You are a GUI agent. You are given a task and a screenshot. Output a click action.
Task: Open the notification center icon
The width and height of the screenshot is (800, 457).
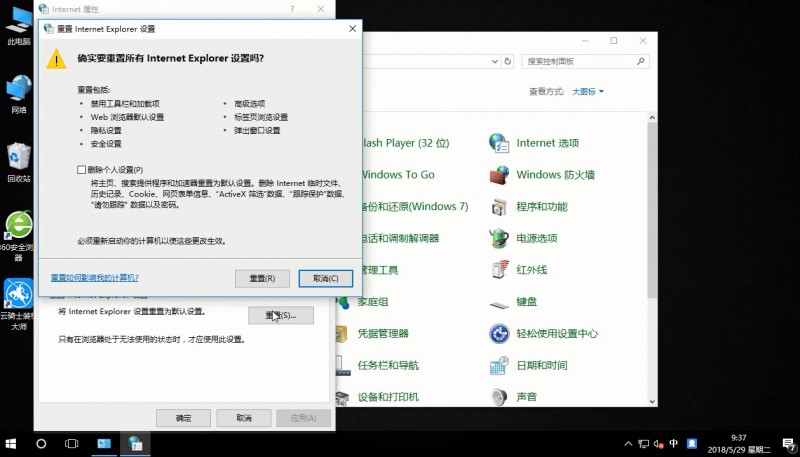point(788,444)
